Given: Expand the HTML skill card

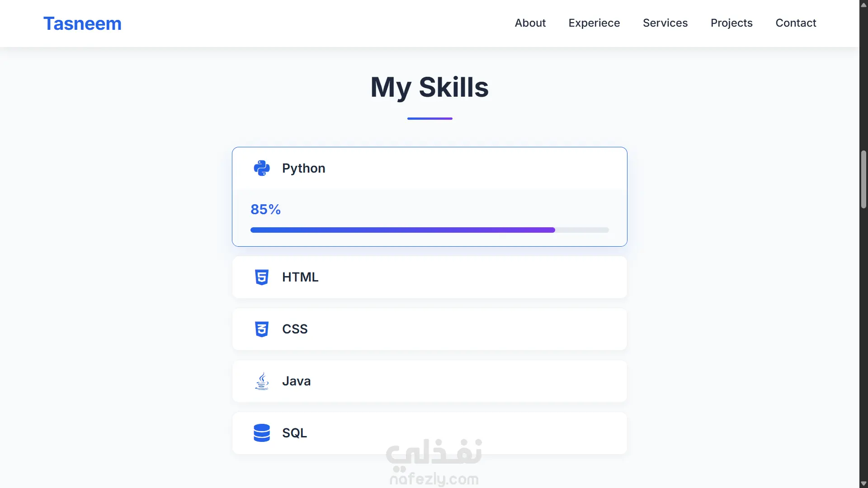Looking at the screenshot, I should click(429, 277).
